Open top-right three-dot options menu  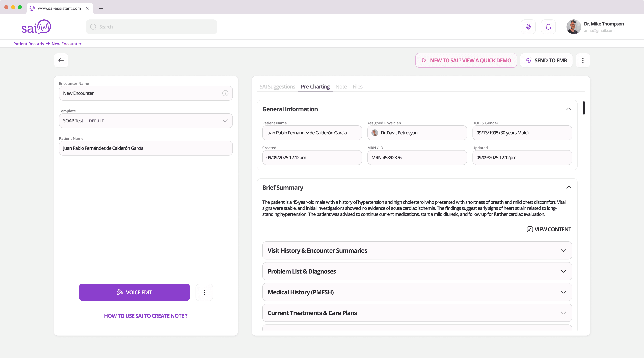pyautogui.click(x=583, y=60)
